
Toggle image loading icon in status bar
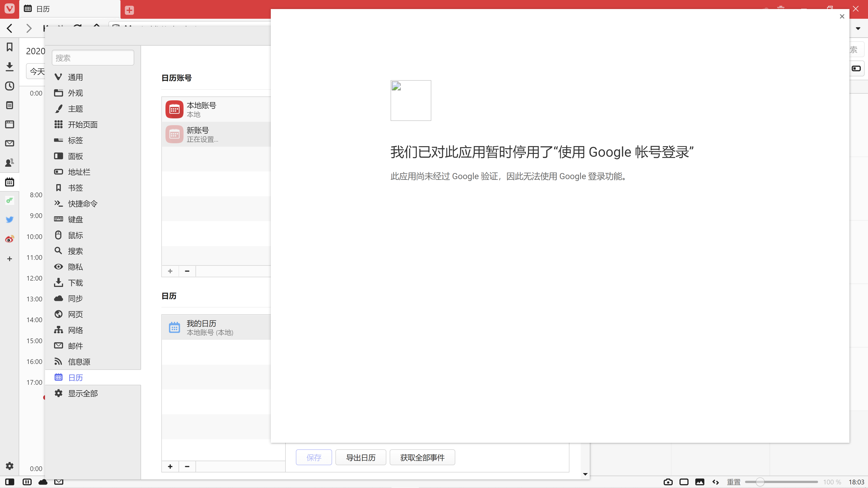pos(700,482)
